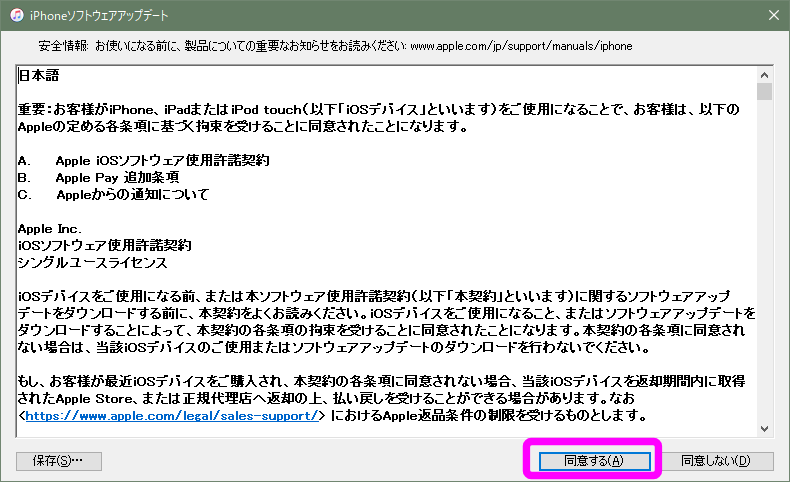Click the 保存(S)… save button

(x=58, y=461)
